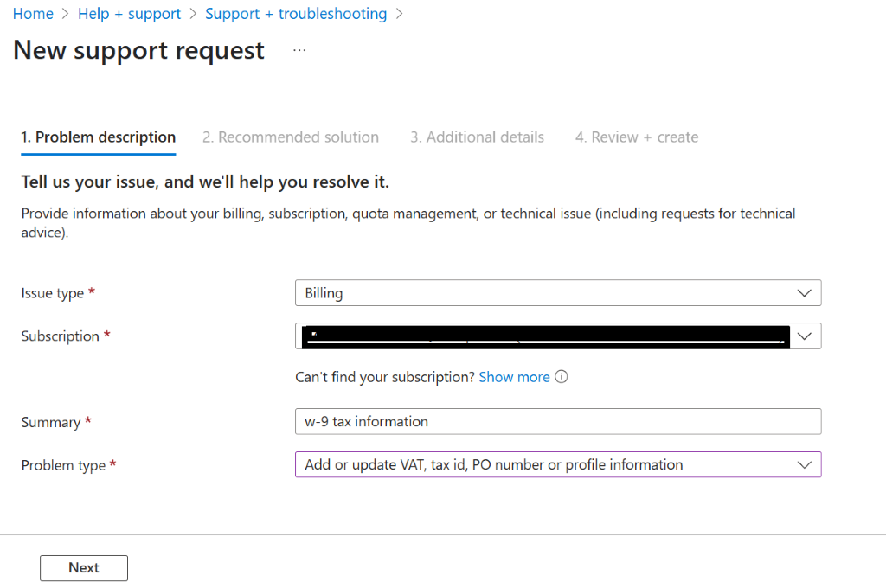The height and width of the screenshot is (588, 886).
Task: Navigate to Home breadcrumb
Action: (34, 14)
